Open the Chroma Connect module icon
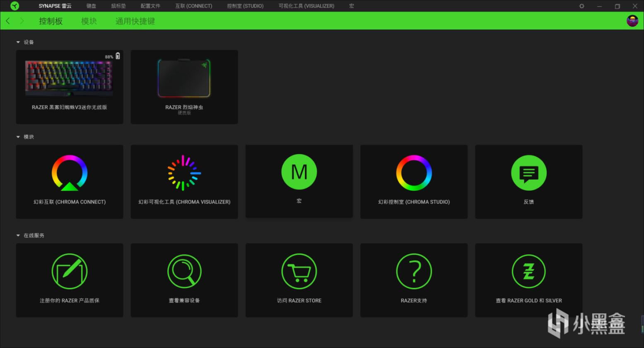Screen dimensions: 644x348 coord(70,173)
